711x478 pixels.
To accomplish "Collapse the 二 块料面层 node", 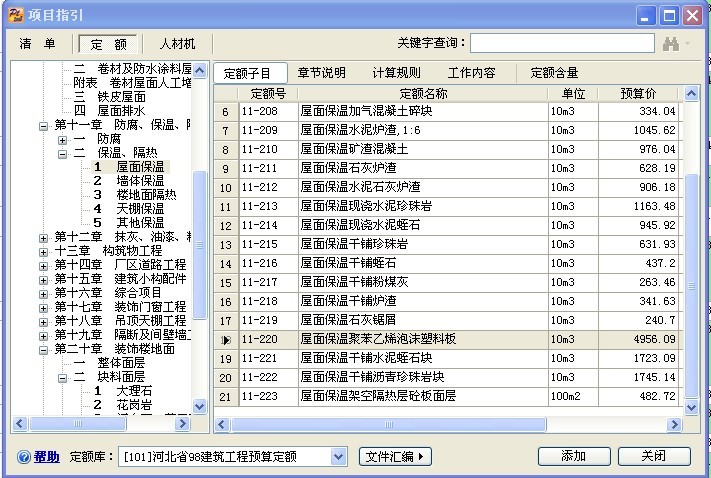I will [x=63, y=378].
